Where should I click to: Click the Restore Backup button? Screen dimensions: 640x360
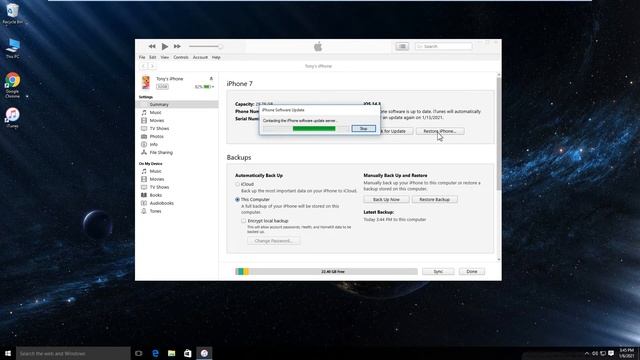[435, 200]
